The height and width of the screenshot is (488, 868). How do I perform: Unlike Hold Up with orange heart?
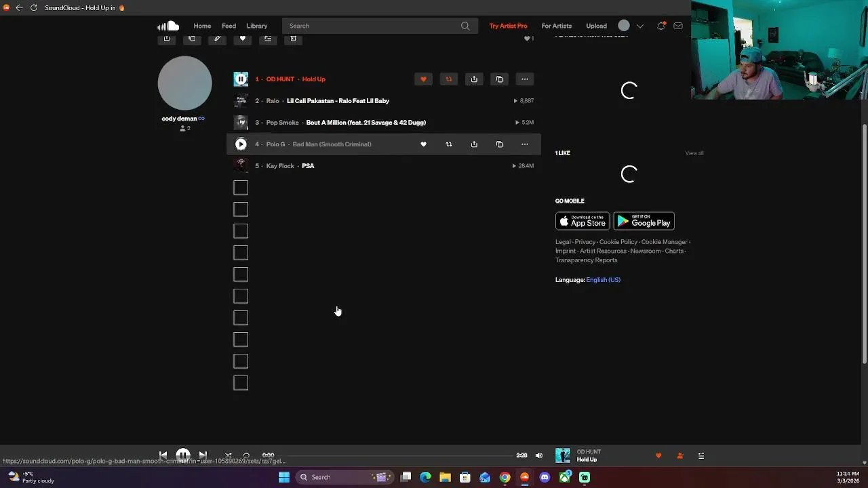click(423, 79)
